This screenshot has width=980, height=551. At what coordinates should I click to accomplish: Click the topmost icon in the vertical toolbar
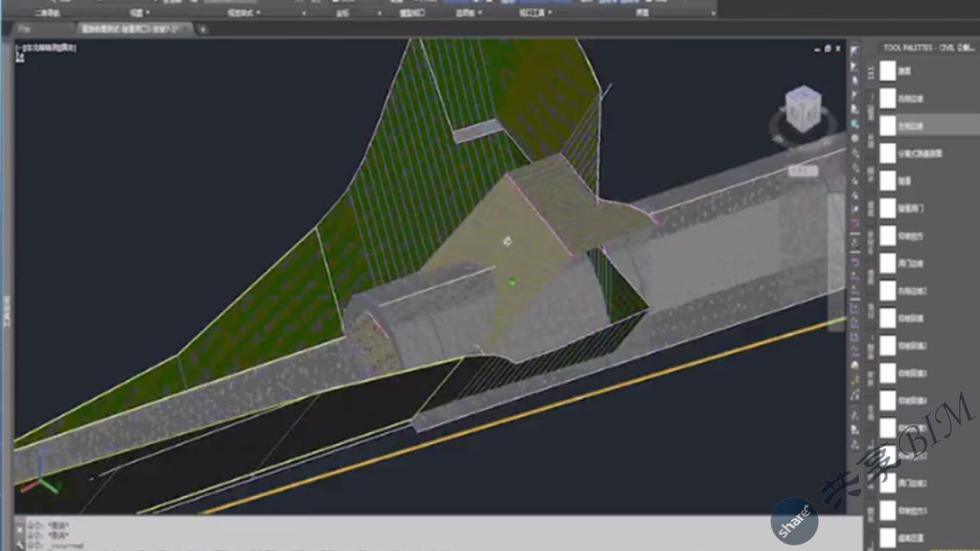[855, 51]
